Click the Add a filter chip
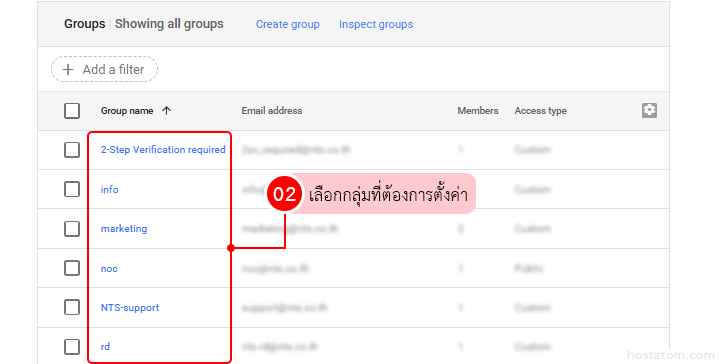 (104, 69)
